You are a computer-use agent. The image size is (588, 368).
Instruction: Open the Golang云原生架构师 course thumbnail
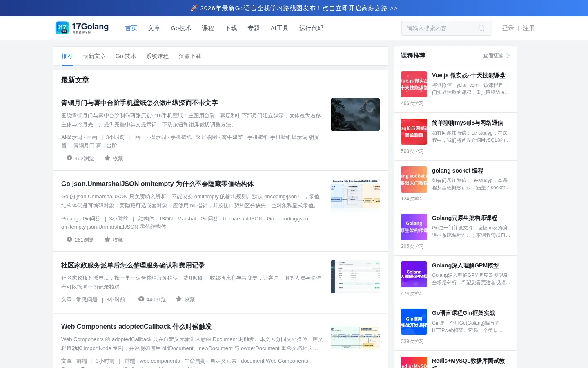click(x=414, y=227)
